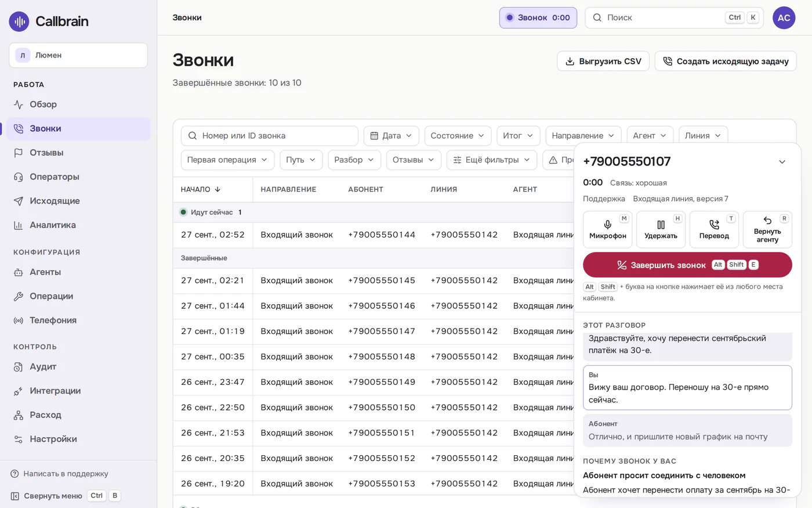Open Аналитика in the sidebar
Image resolution: width=812 pixels, height=508 pixels.
coord(78,225)
